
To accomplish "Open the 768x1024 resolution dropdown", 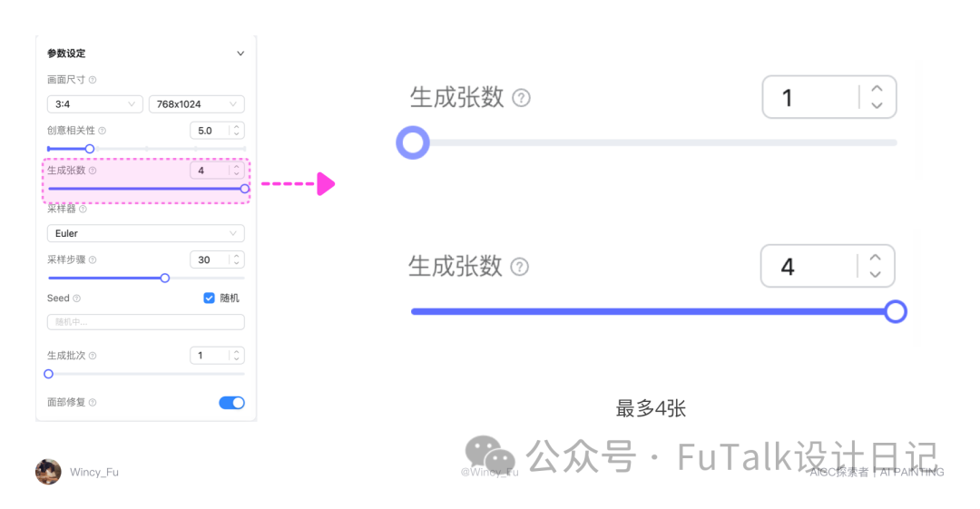I will click(197, 104).
